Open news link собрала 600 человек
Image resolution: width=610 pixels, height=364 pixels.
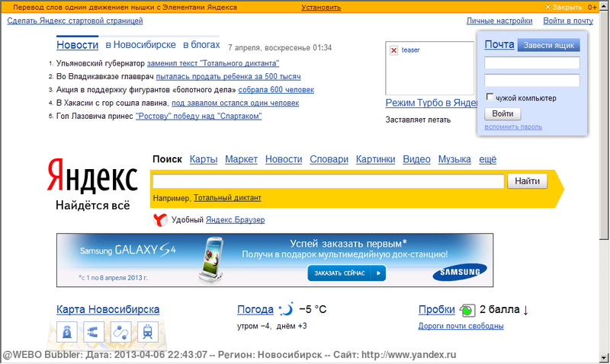coord(276,90)
